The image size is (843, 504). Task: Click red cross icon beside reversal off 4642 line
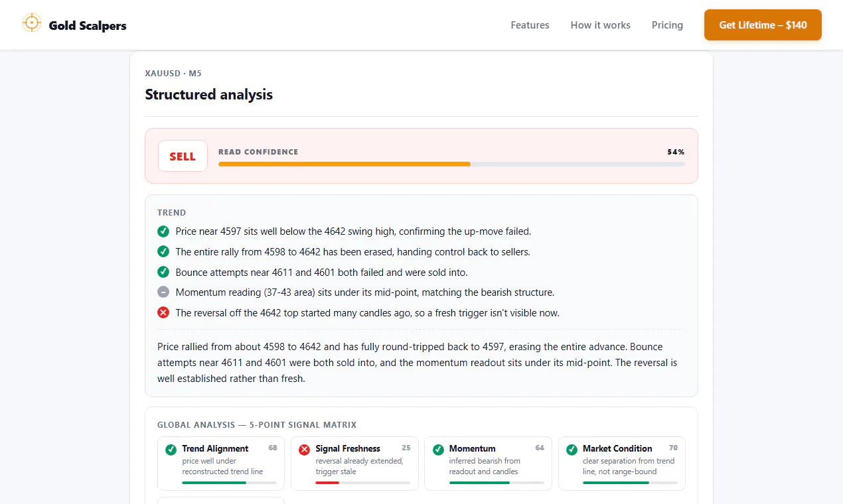click(163, 312)
